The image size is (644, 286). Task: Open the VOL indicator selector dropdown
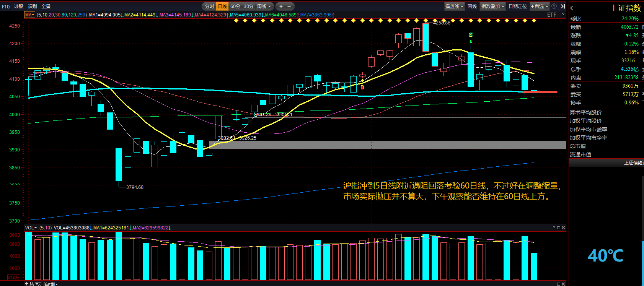31,228
